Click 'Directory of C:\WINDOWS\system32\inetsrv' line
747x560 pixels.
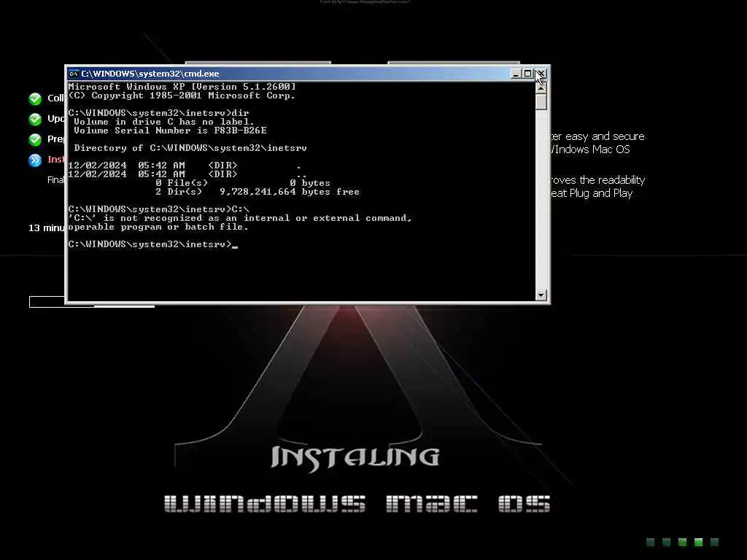(x=190, y=148)
